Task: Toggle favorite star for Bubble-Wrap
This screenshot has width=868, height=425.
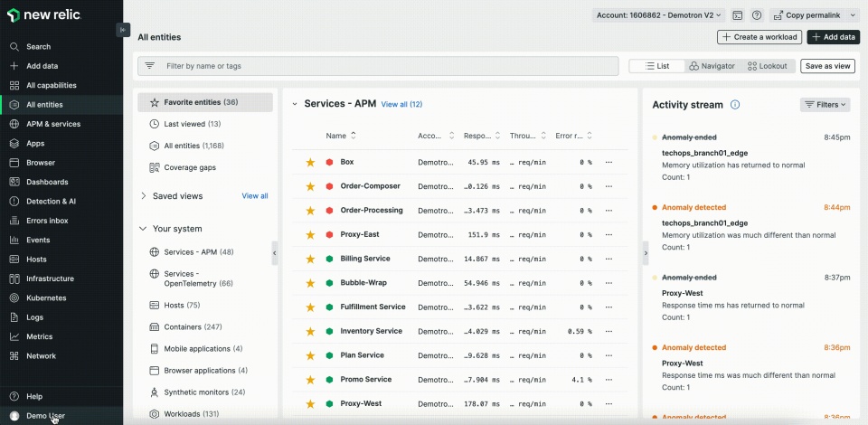Action: 310,283
